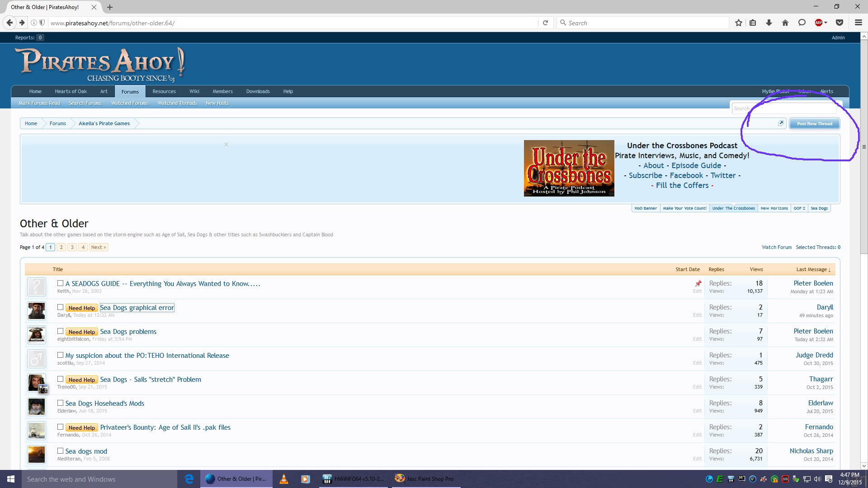The height and width of the screenshot is (488, 868).
Task: Go forward with the browser forward arrow
Action: point(22,23)
